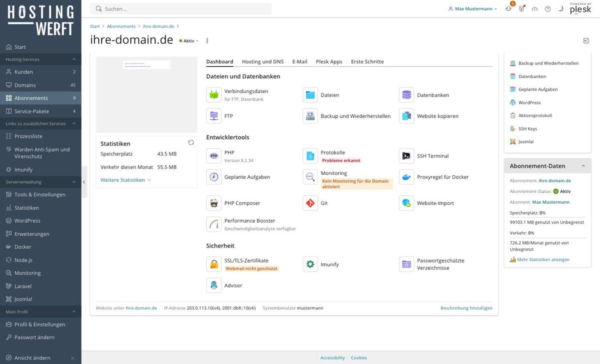The width and height of the screenshot is (600, 364).
Task: Open Passwortgeschützte Verzeichnisse
Action: [406, 264]
